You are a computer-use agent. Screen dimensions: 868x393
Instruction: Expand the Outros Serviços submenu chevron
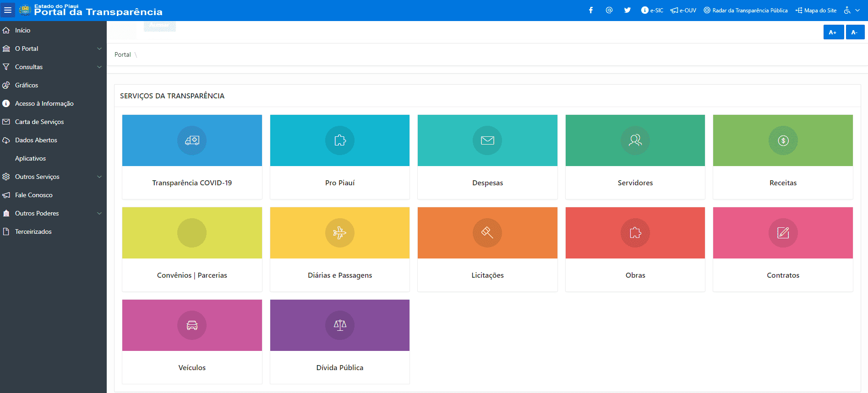click(99, 177)
